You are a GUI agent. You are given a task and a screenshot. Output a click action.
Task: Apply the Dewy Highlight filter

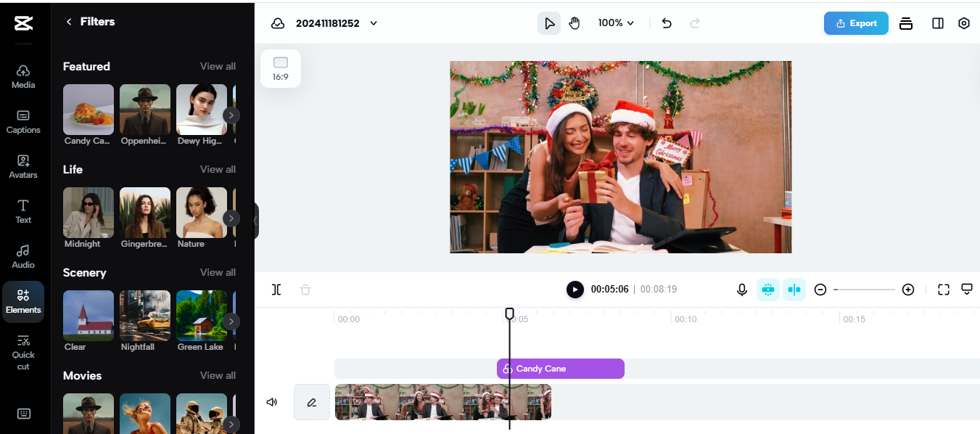[x=202, y=110]
